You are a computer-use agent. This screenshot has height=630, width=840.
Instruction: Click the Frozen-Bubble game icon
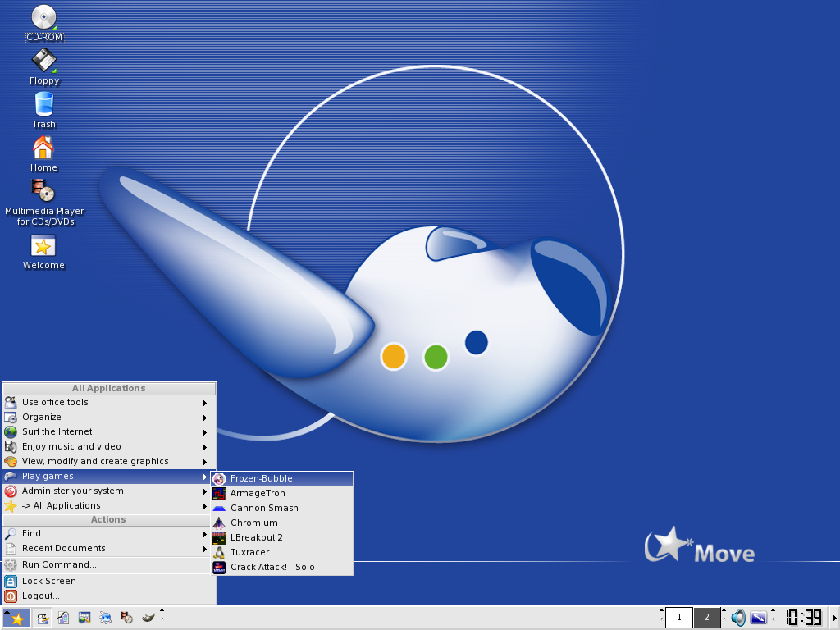(219, 479)
